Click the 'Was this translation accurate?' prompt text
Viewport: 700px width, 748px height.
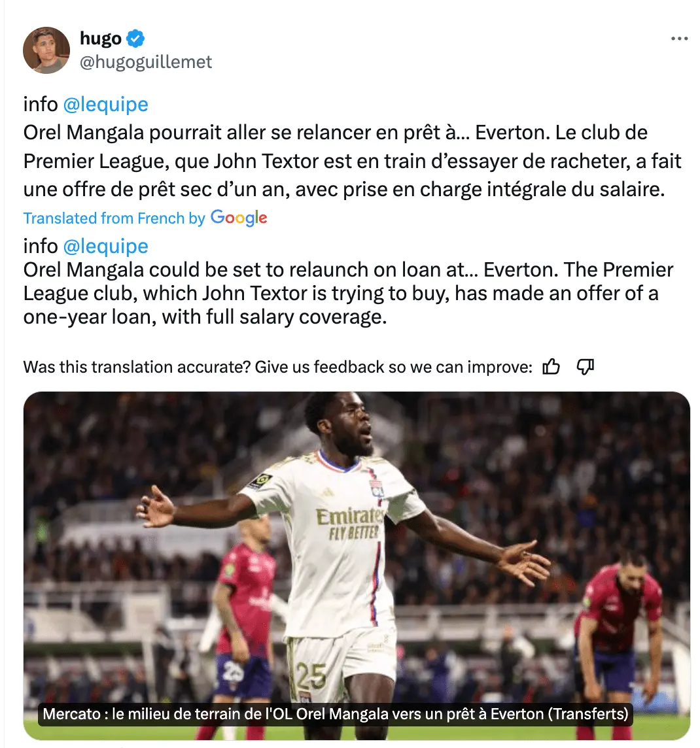277,367
